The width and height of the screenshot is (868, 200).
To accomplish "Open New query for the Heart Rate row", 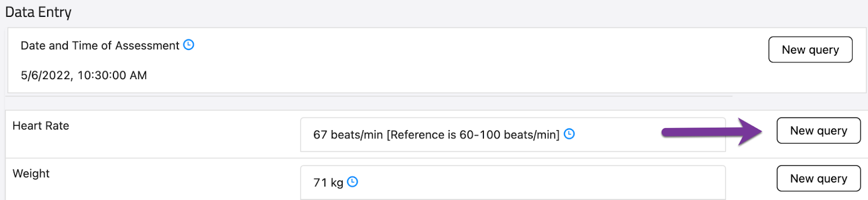I will [x=819, y=131].
